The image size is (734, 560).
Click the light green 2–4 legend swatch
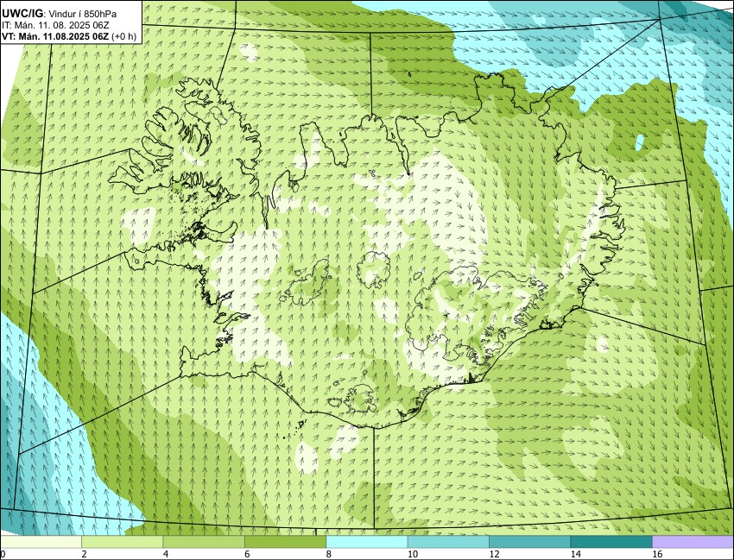122,542
